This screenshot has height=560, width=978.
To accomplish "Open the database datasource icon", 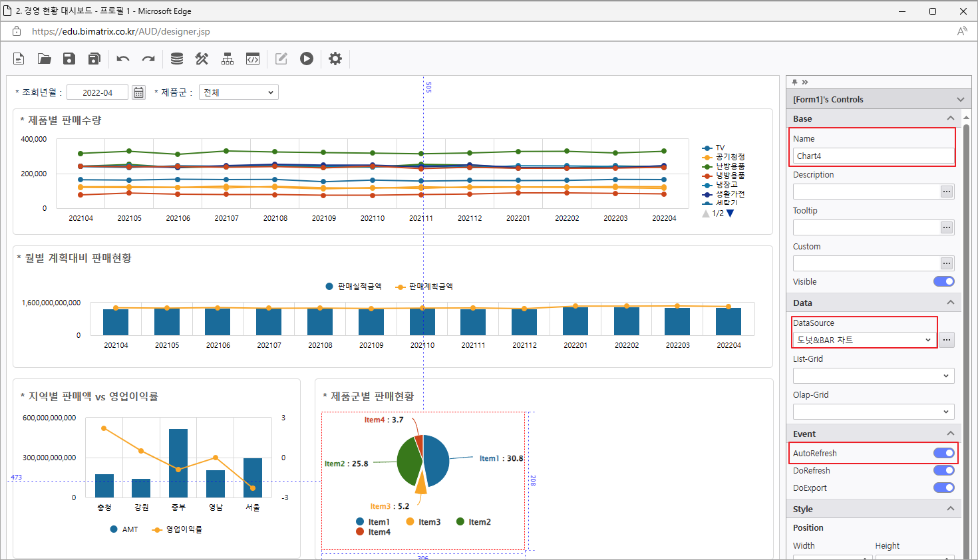I will (x=177, y=59).
